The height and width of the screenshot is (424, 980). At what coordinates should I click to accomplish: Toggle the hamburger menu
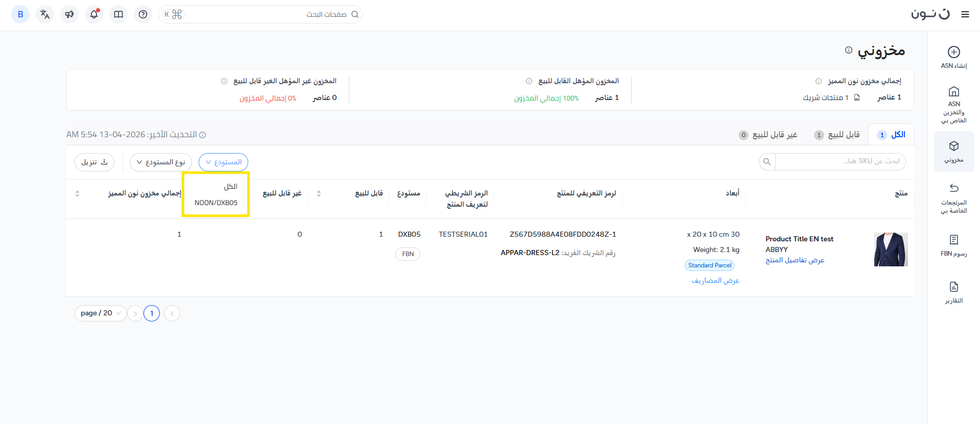click(965, 14)
